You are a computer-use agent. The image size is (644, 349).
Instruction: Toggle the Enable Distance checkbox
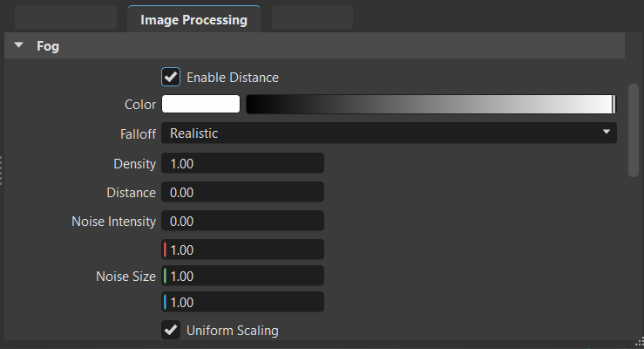point(171,77)
